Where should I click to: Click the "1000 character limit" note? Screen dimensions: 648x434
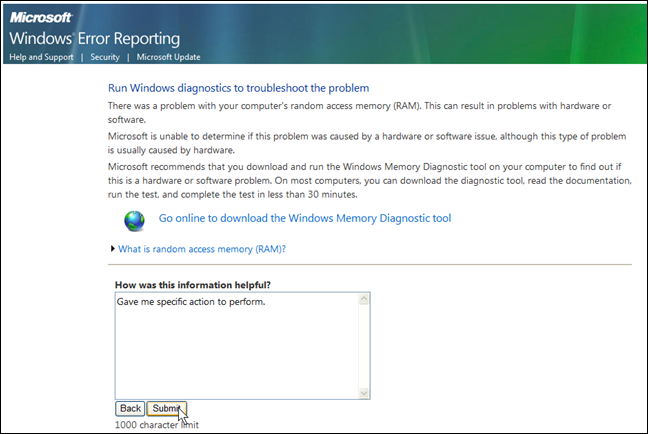coord(157,424)
